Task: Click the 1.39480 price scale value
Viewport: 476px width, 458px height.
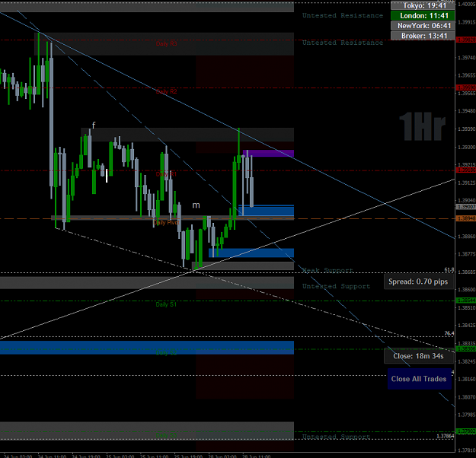Action: (467, 111)
